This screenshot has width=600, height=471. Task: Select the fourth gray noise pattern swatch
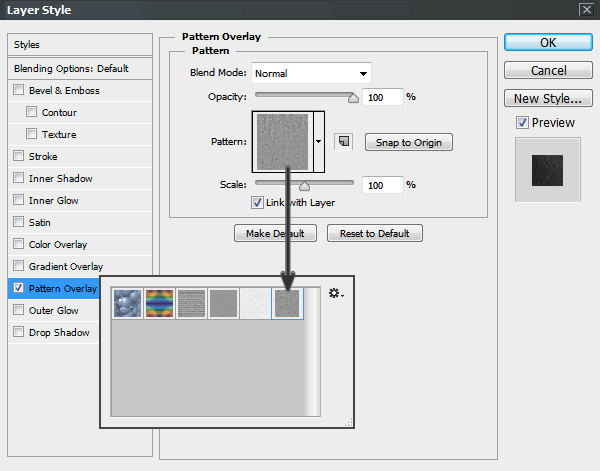click(x=224, y=304)
